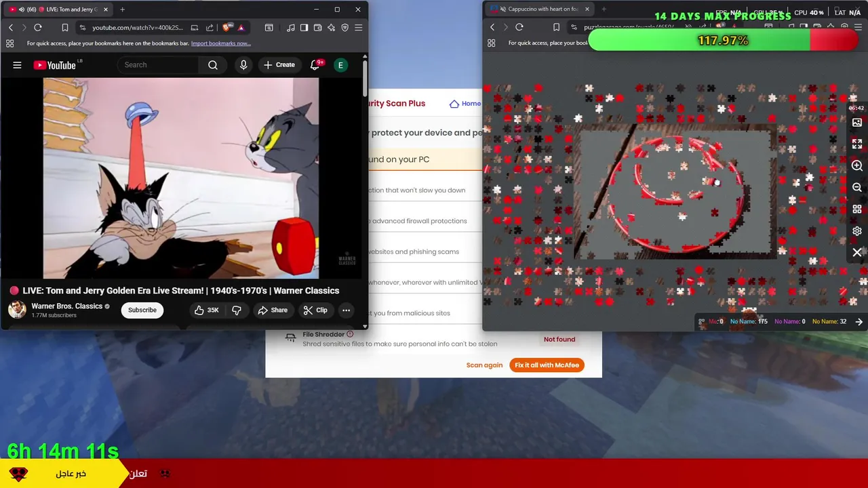Subscribe to Warner Bros. Classics
The width and height of the screenshot is (868, 488).
click(142, 310)
